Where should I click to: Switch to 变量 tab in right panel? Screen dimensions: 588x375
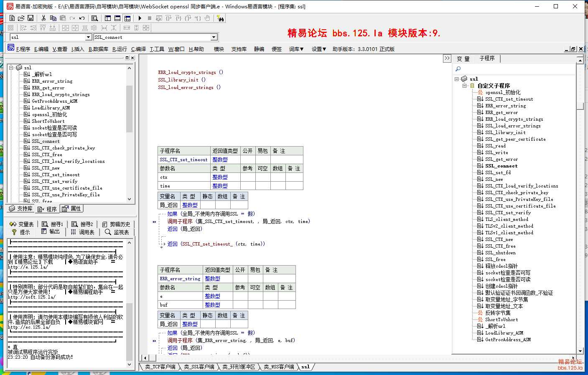(463, 59)
